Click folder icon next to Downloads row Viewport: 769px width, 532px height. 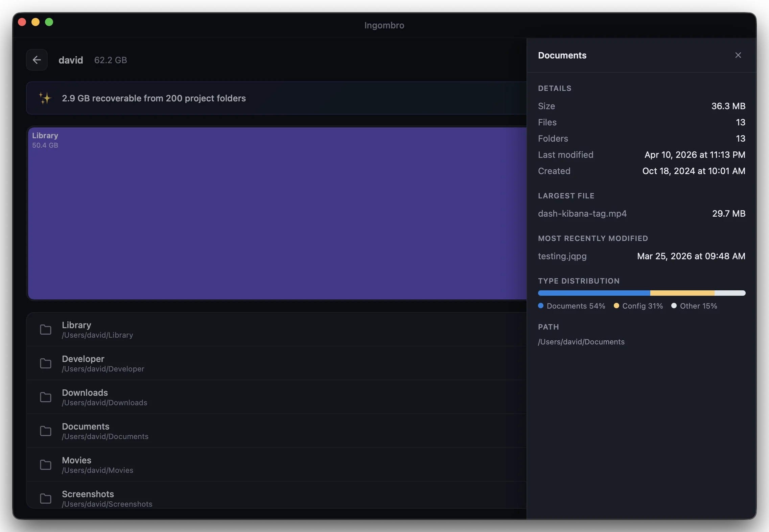click(46, 397)
